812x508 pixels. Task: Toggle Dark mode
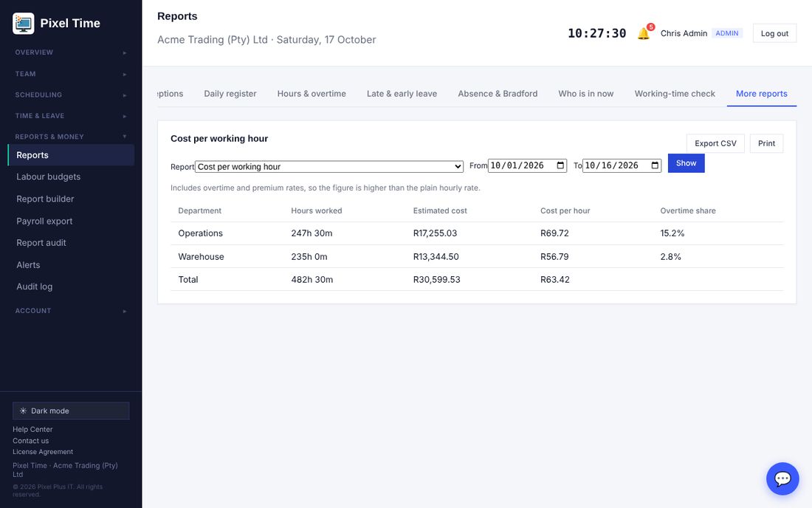tap(71, 411)
